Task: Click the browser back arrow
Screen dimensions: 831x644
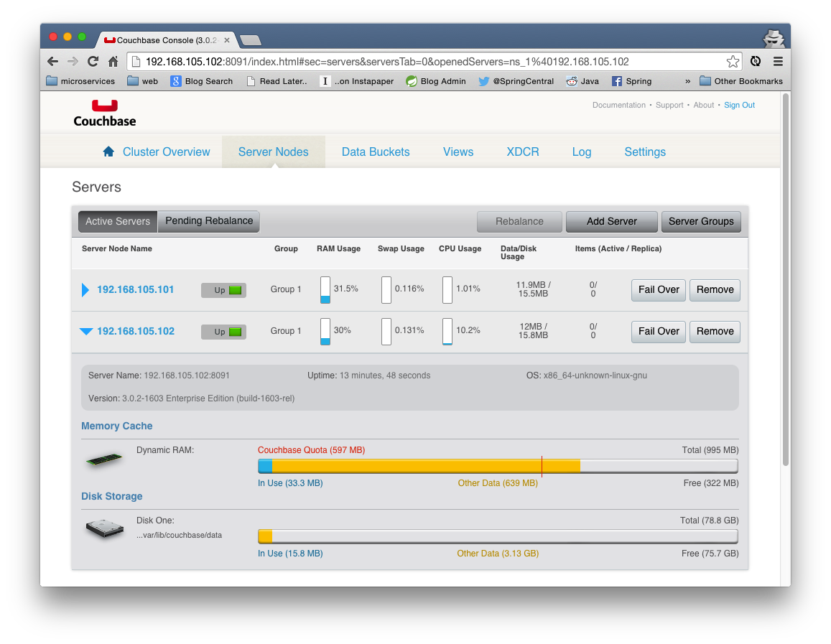Action: 52,62
